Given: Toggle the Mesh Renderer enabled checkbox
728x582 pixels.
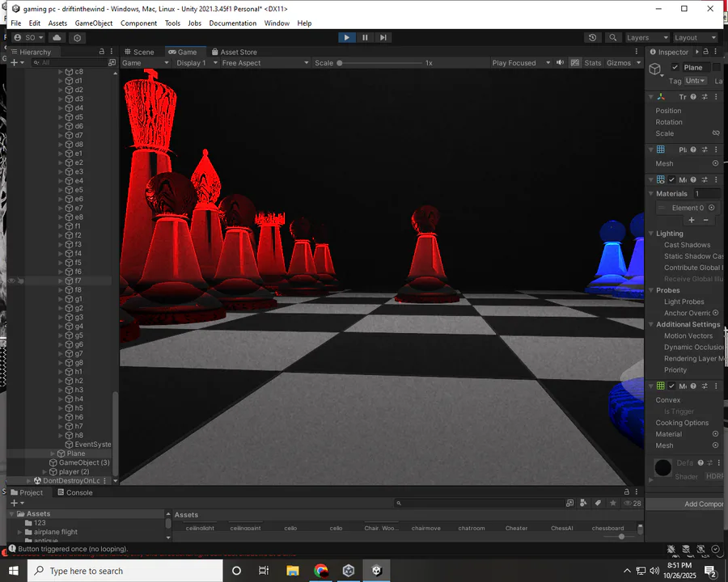Looking at the screenshot, I should tap(671, 180).
